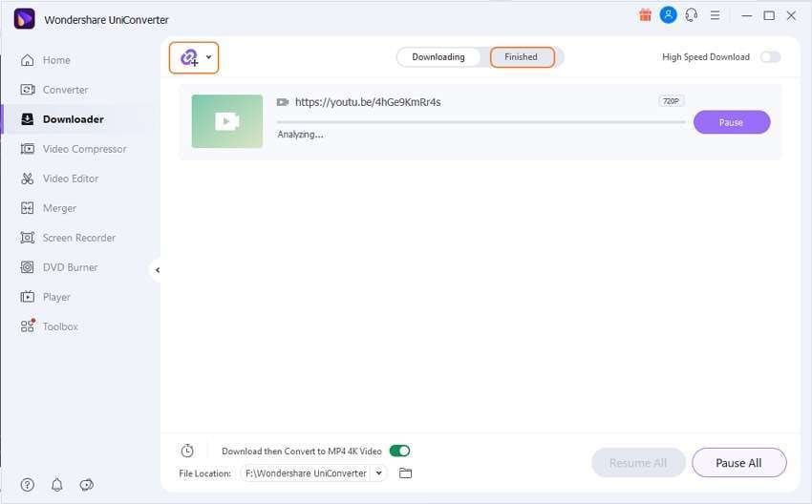This screenshot has width=812, height=504.
Task: Open the output folder icon
Action: pos(405,472)
